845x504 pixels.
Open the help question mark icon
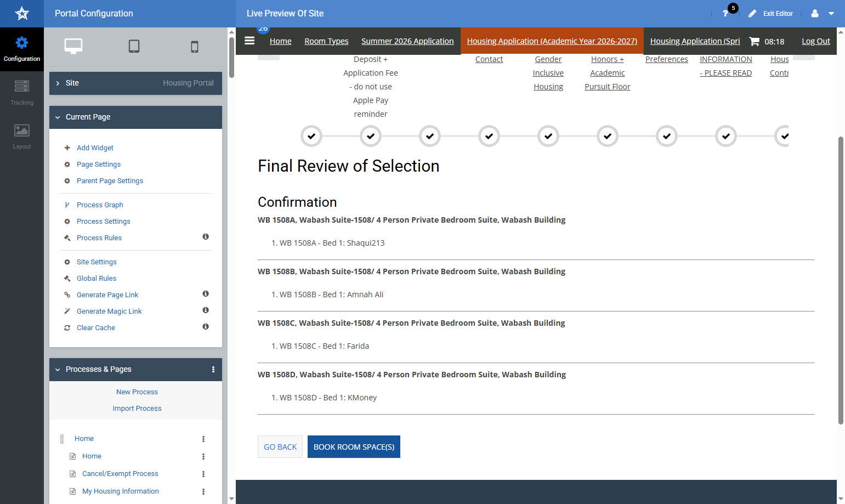point(725,13)
